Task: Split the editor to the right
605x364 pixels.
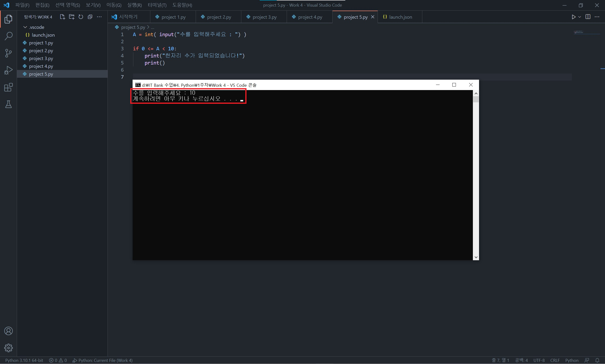Action: tap(588, 17)
